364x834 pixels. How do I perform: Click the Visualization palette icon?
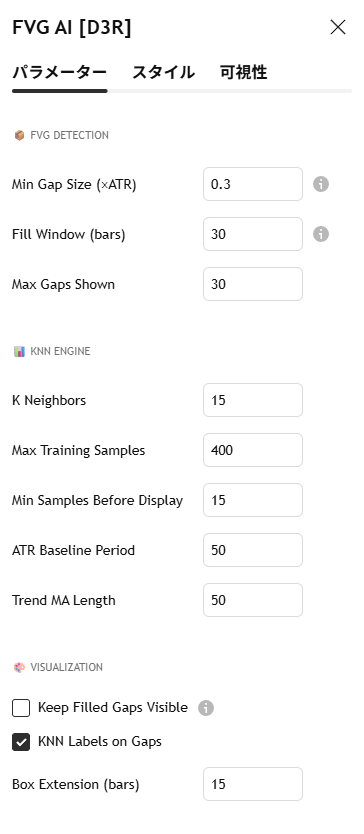pos(20,668)
